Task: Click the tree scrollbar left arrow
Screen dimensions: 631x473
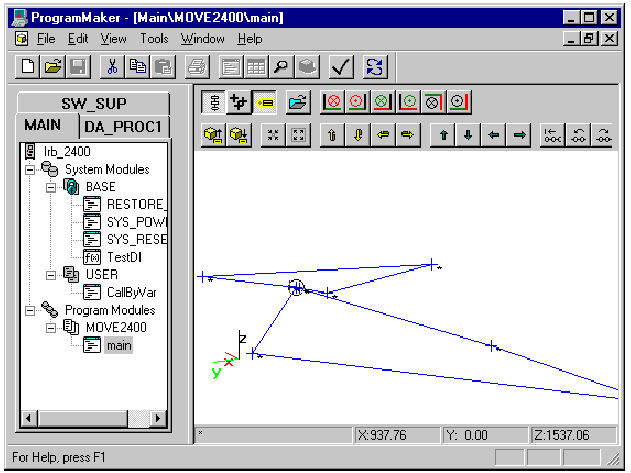Action: (x=28, y=419)
